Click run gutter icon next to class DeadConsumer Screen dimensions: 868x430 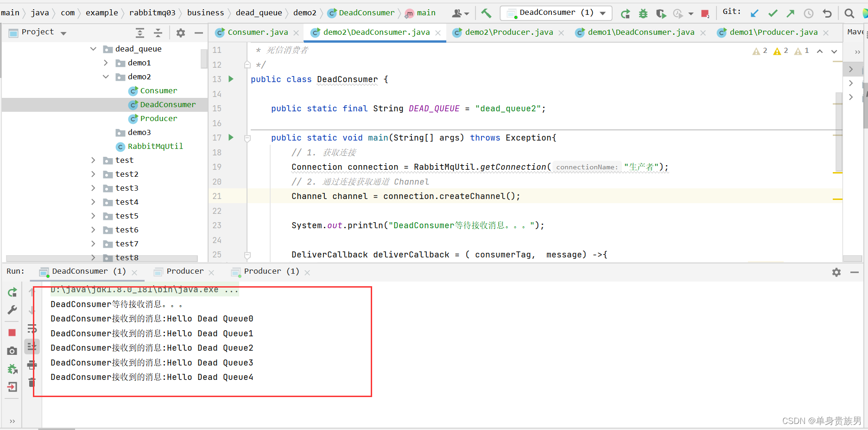(x=231, y=79)
